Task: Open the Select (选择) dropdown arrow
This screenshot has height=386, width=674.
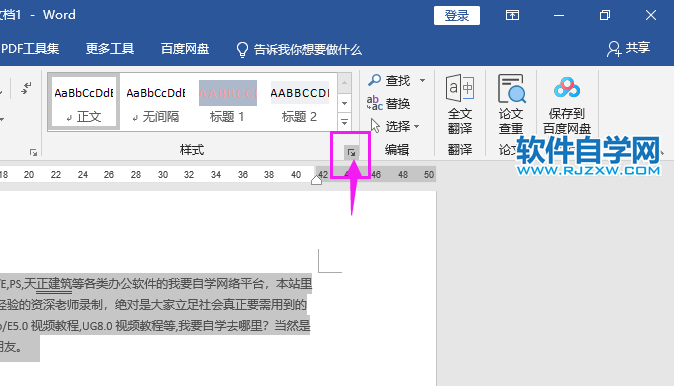Action: tap(417, 126)
